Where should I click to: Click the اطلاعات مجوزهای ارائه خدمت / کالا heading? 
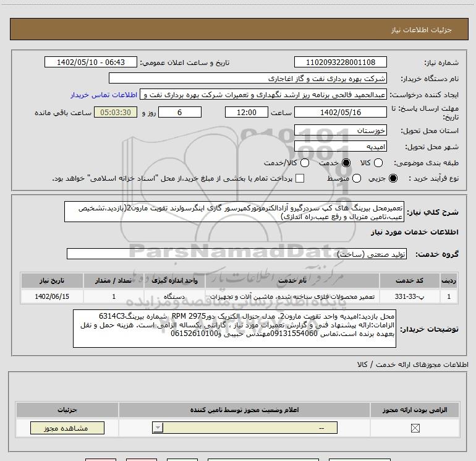[x=413, y=364]
